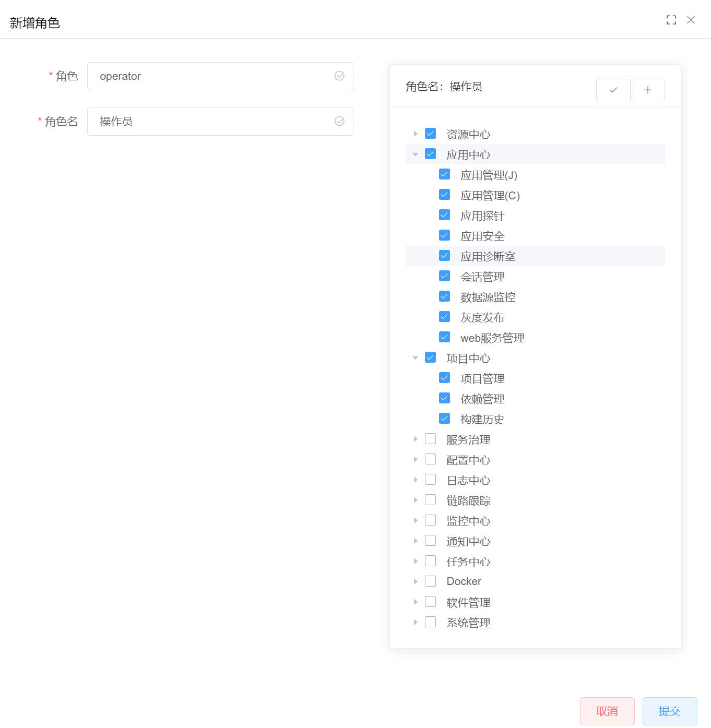Check the Docker checkbox
The height and width of the screenshot is (728, 711).
[430, 581]
